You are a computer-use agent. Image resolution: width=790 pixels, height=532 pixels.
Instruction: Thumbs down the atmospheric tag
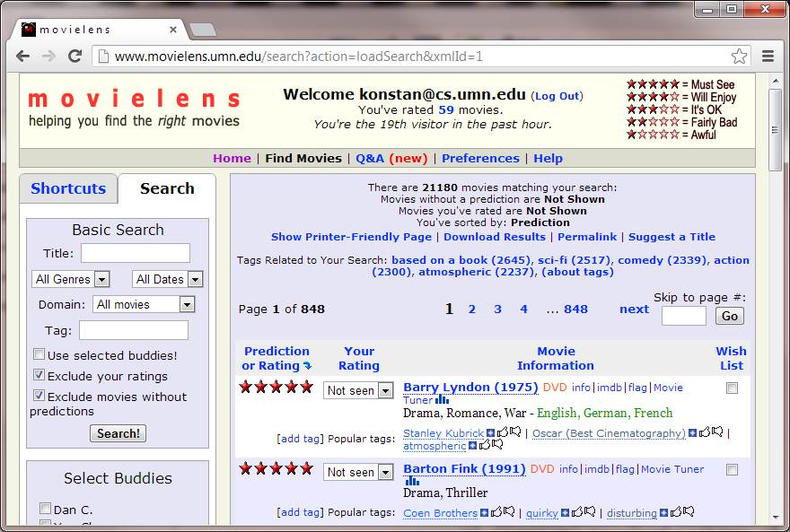point(497,444)
